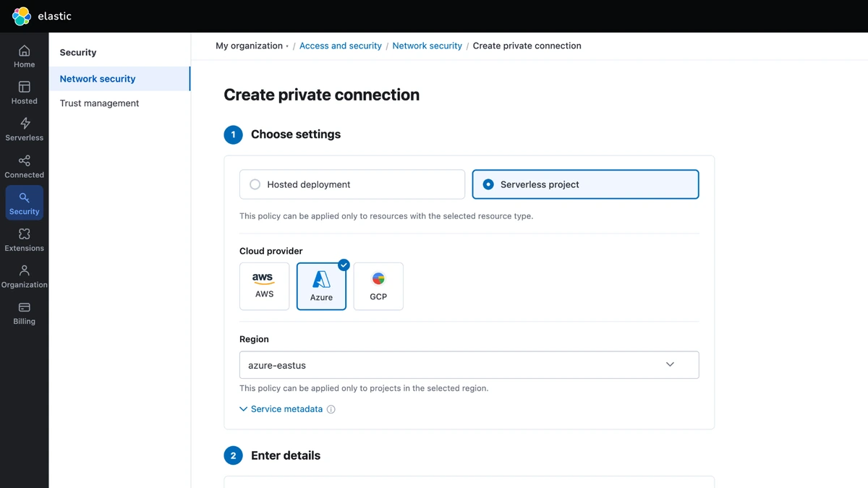Click the Choose settings step heading
Screen dimensions: 868x488
coord(296,134)
